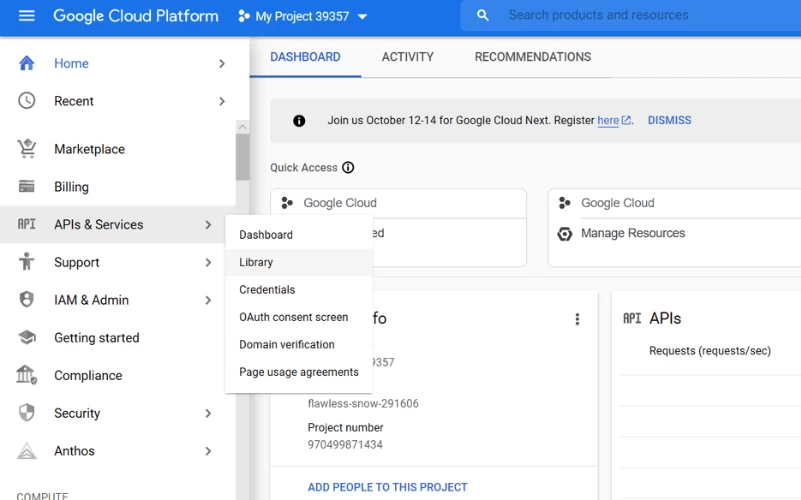The image size is (801, 500).
Task: Click Add People to This Project
Action: coord(388,487)
